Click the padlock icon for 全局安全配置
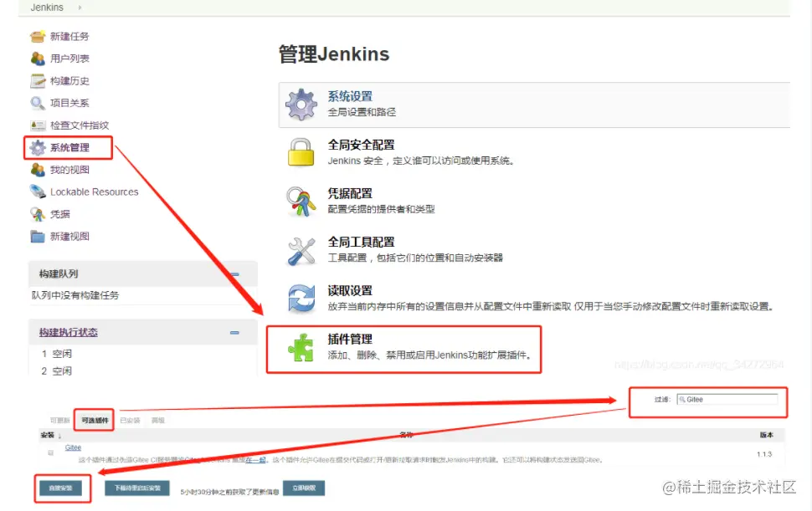The width and height of the screenshot is (812, 511). click(301, 152)
